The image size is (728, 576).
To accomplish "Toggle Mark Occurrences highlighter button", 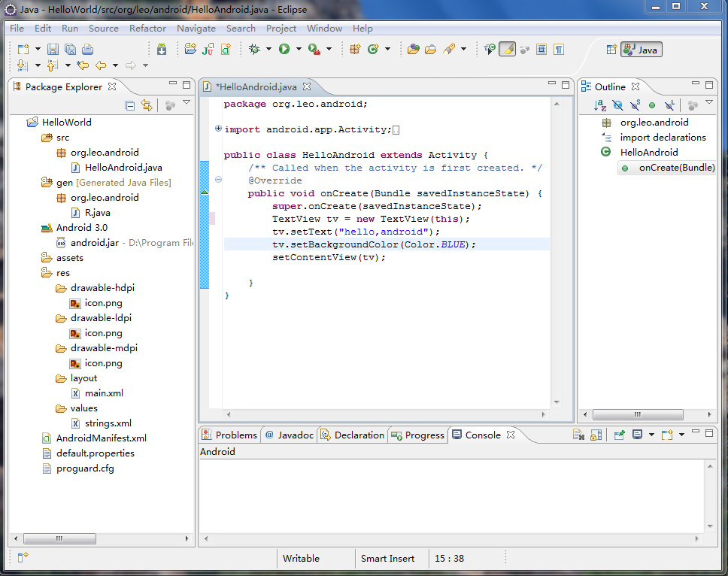I will point(507,50).
